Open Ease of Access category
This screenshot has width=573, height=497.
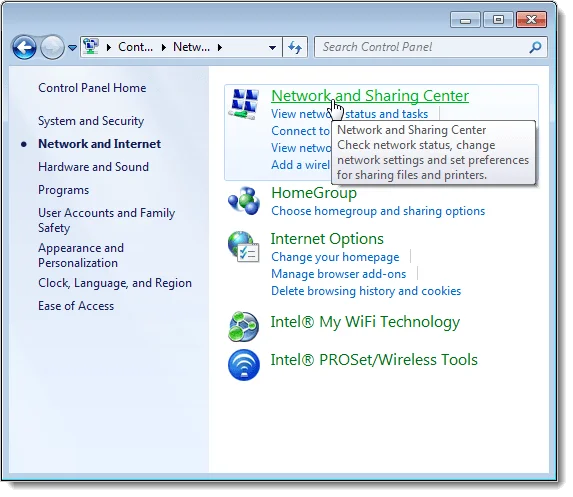[x=76, y=306]
